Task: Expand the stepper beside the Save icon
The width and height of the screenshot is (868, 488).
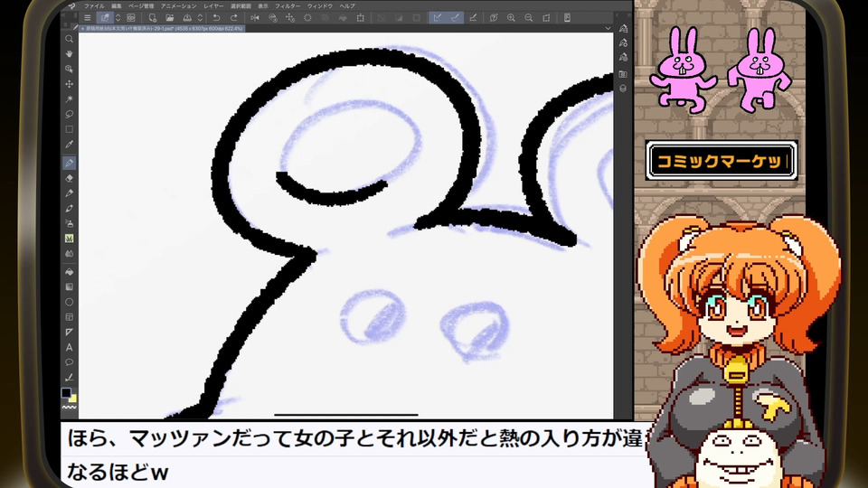Action: pyautogui.click(x=200, y=18)
